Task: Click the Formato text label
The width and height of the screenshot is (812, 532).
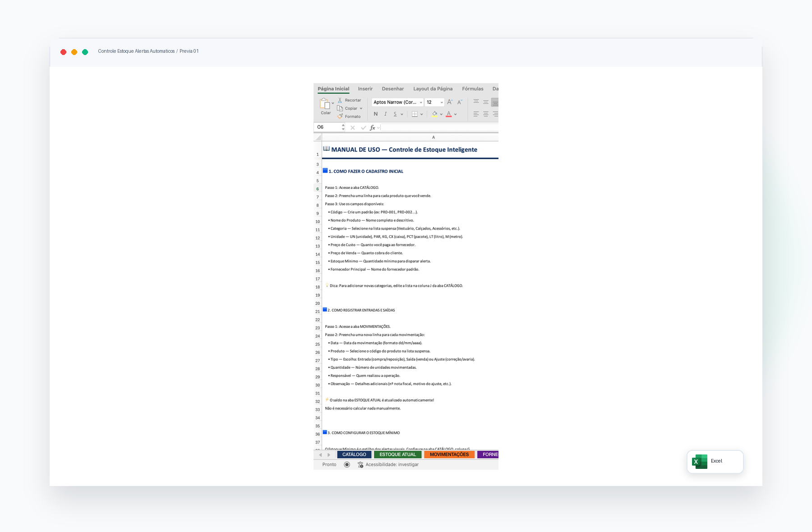Action: (x=353, y=116)
